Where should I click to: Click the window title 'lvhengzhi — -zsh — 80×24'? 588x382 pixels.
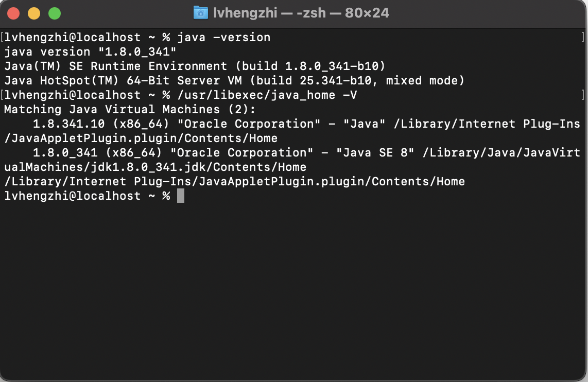coord(301,13)
